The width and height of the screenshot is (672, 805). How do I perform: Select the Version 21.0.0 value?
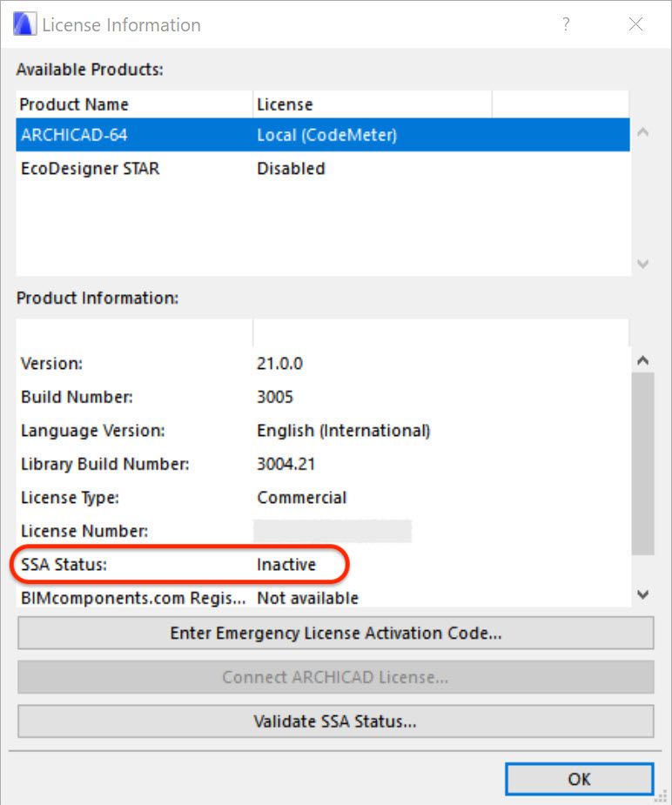pos(279,364)
